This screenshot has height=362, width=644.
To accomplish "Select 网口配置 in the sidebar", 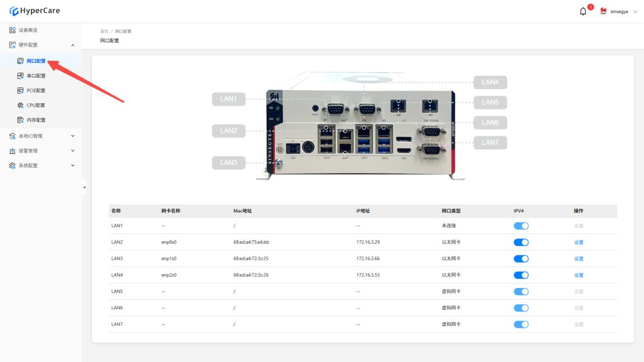I will pyautogui.click(x=41, y=61).
